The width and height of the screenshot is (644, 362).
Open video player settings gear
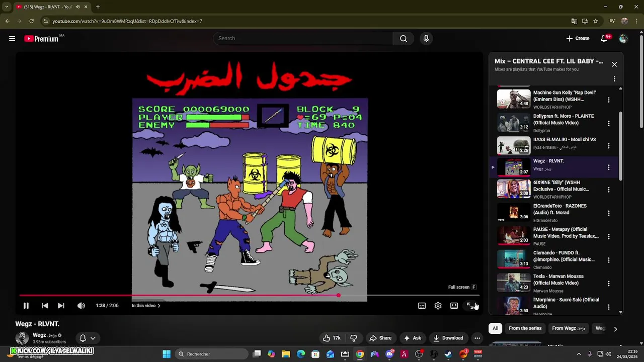tap(438, 305)
